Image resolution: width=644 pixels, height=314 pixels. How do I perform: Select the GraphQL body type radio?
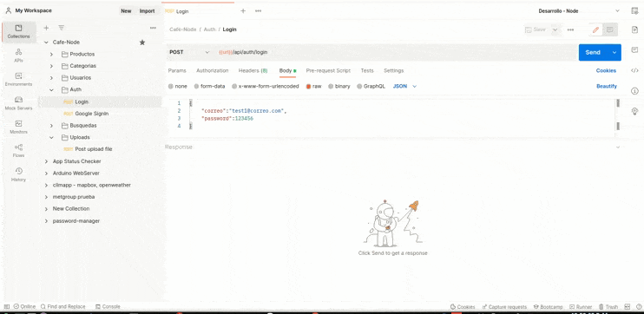359,86
